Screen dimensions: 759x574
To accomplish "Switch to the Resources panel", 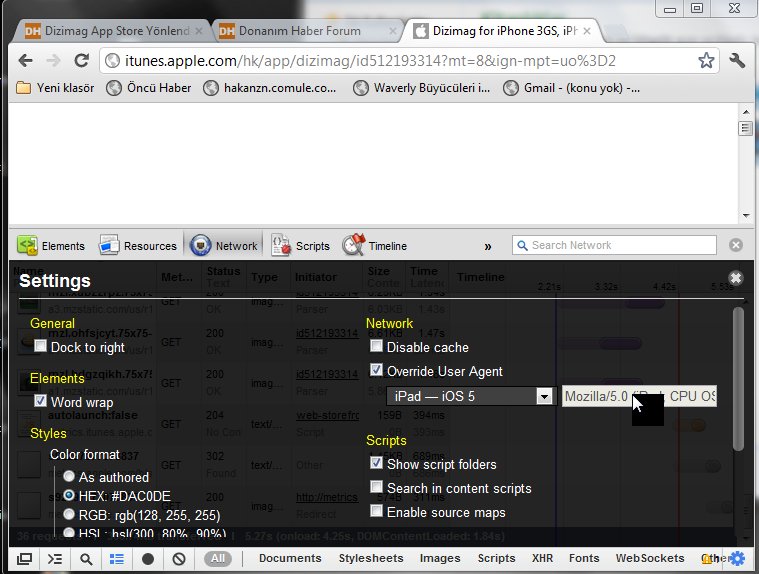I will pyautogui.click(x=138, y=245).
